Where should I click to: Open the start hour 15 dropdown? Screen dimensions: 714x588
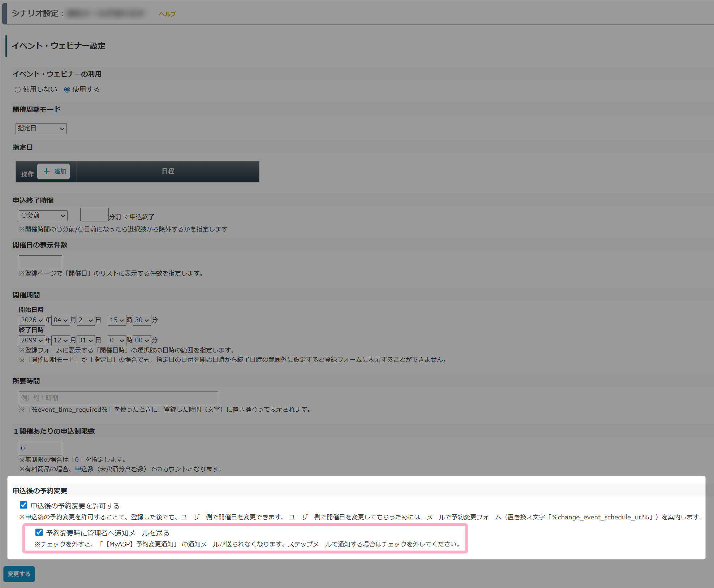tap(117, 320)
